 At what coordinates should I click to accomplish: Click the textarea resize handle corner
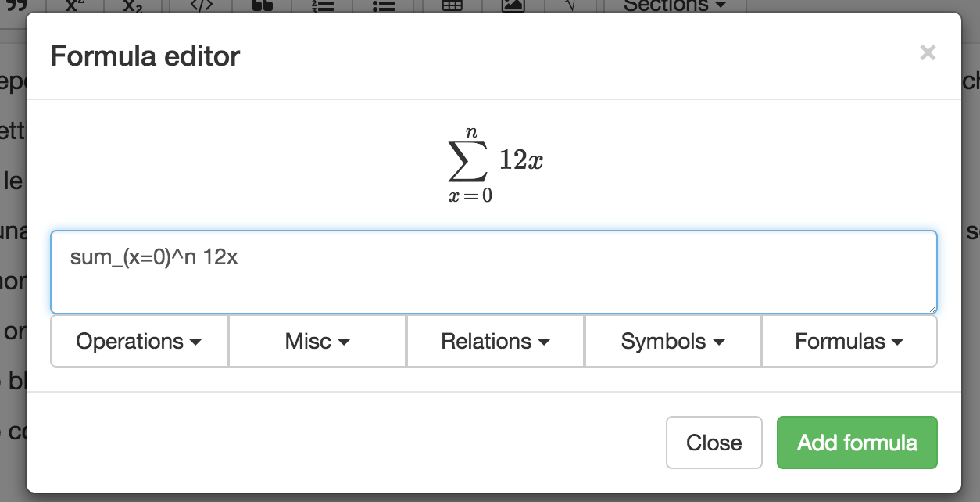932,309
